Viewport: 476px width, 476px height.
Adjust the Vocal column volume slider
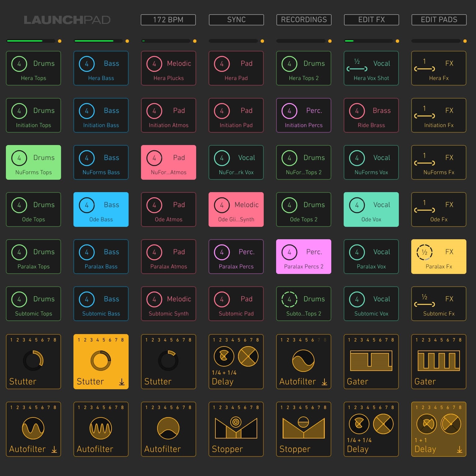tap(368, 41)
